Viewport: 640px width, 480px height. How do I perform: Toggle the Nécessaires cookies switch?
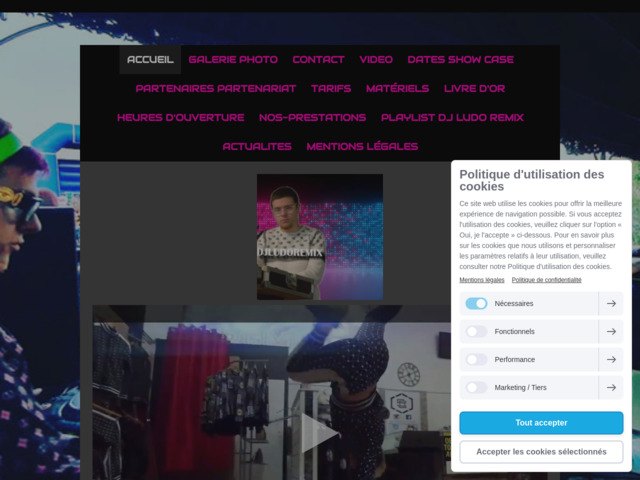[x=476, y=304]
